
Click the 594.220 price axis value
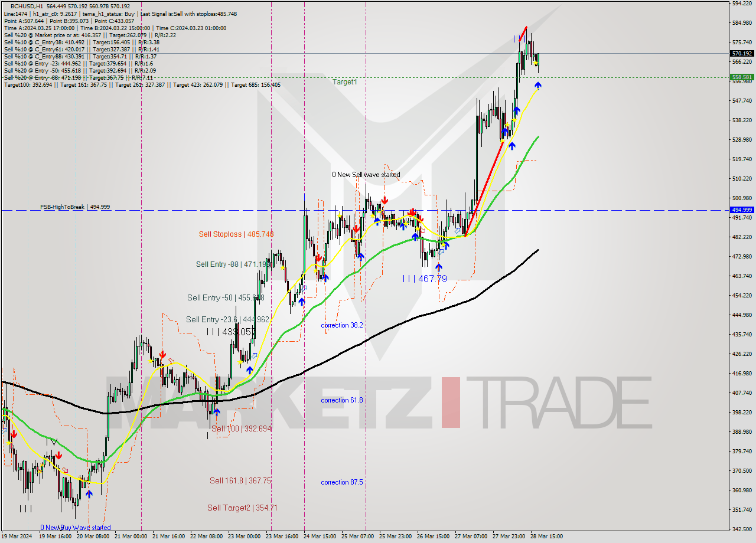(x=741, y=4)
